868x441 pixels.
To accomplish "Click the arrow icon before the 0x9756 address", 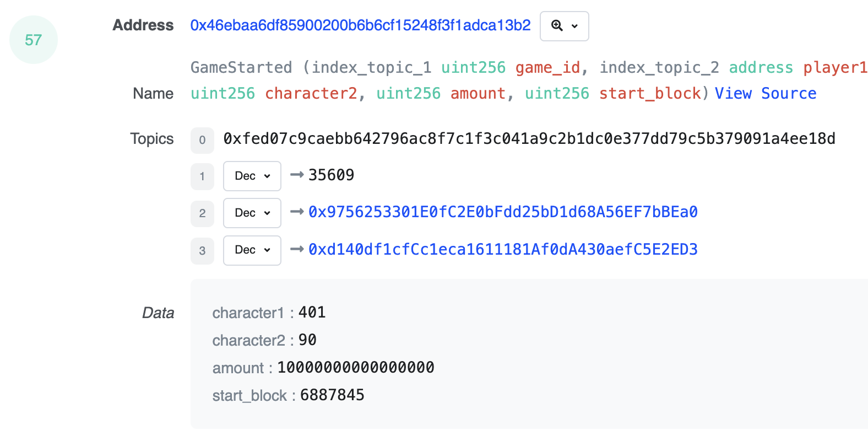I will (x=297, y=212).
